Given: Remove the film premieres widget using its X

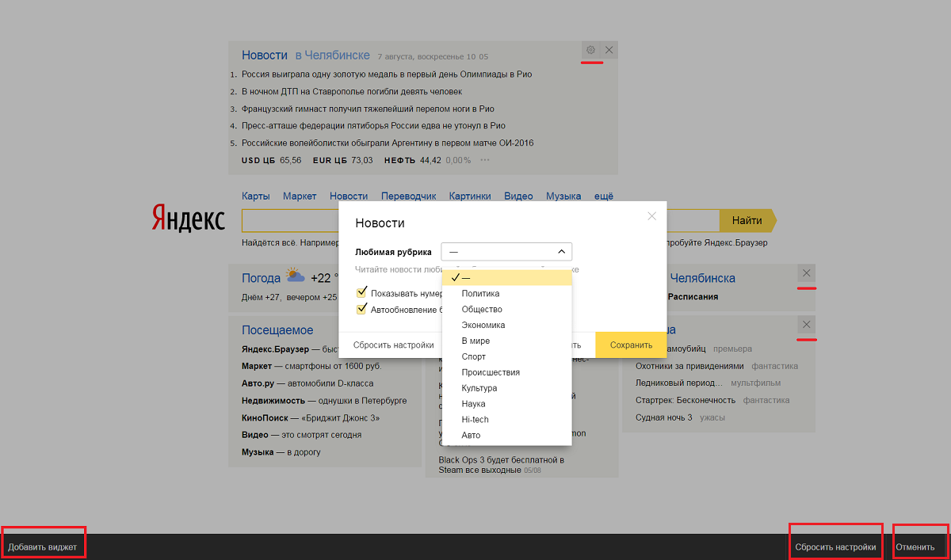Looking at the screenshot, I should pos(806,325).
